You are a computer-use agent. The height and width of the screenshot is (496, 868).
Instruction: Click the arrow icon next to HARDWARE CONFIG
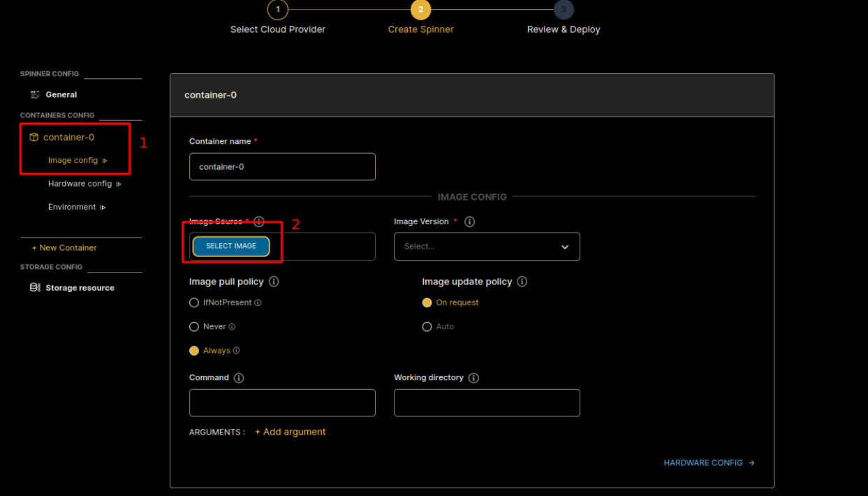pos(751,463)
